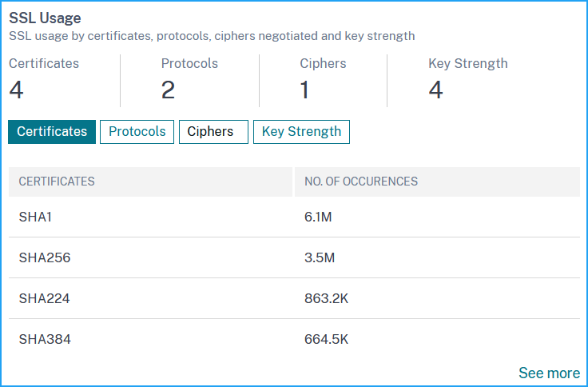Select the SHA1 certificate row
Image resolution: width=588 pixels, height=387 pixels.
click(x=294, y=217)
